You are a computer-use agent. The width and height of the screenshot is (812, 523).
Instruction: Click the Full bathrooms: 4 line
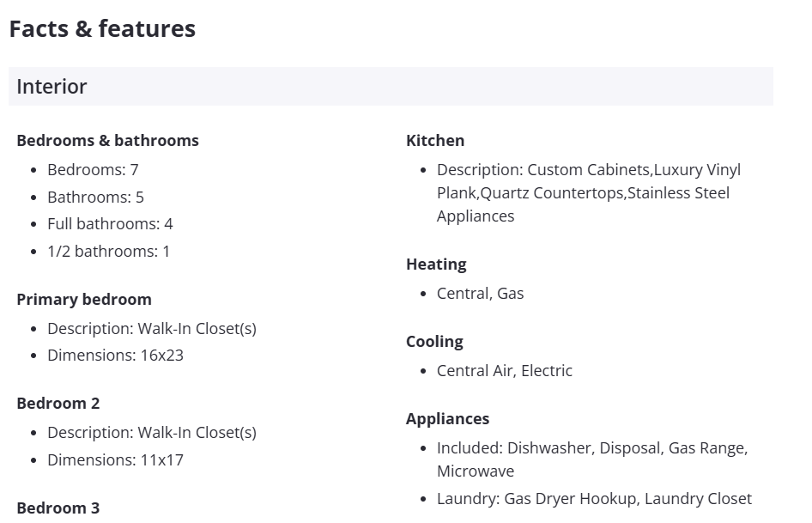[x=110, y=224]
